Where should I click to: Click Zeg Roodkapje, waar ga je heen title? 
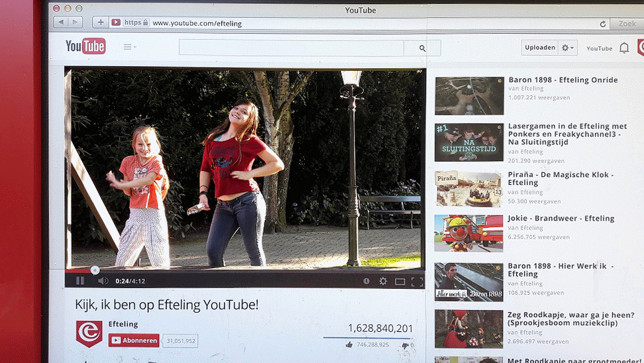click(571, 319)
